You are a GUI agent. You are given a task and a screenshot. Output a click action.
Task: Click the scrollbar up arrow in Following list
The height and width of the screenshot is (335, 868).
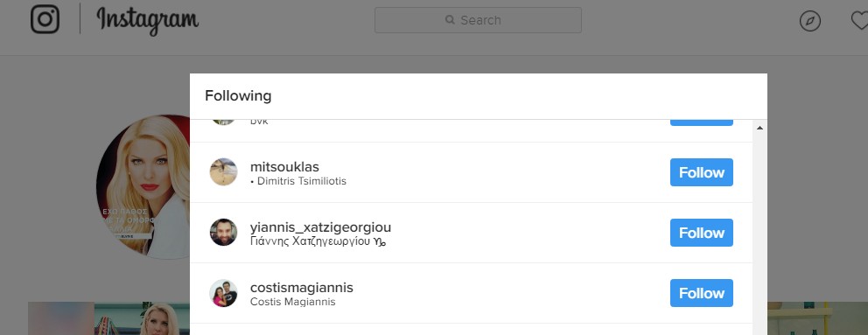point(759,128)
